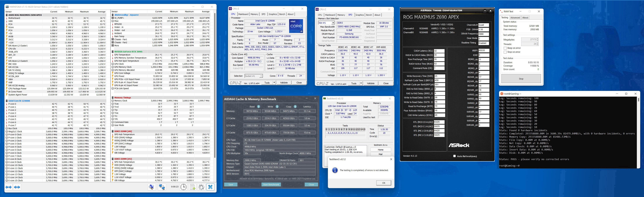
Task: Click Mail button in TestMem5
Action: tap(380, 154)
